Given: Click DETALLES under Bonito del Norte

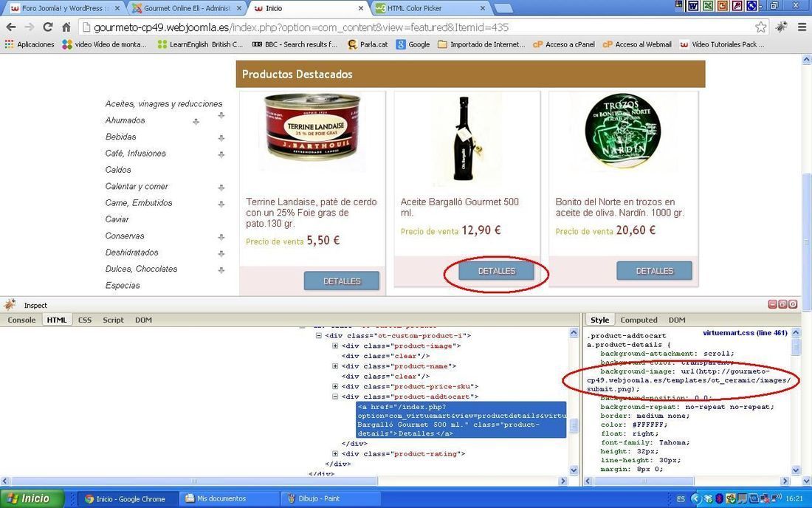Looking at the screenshot, I should click(x=655, y=271).
